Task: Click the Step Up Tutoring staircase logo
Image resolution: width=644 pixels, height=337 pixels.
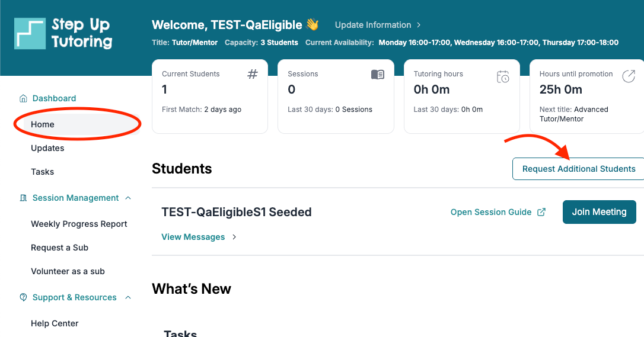Action: pyautogui.click(x=30, y=33)
